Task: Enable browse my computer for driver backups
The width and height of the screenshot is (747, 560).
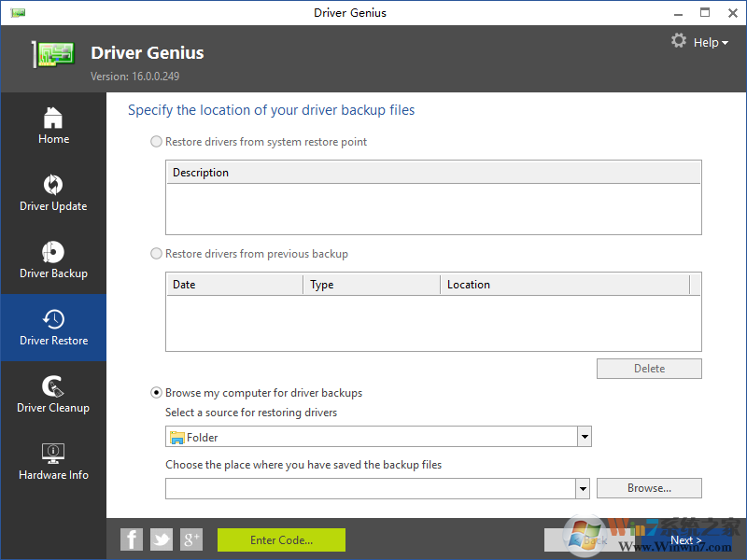Action: click(156, 392)
